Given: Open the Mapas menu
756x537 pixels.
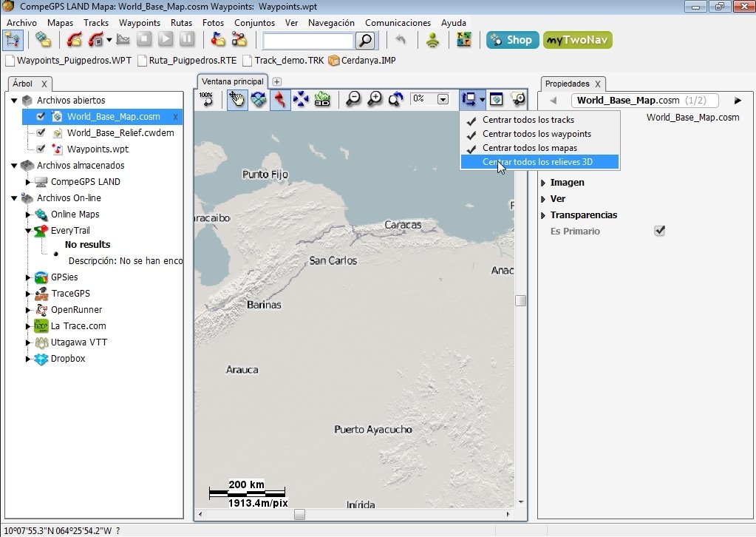Looking at the screenshot, I should [x=61, y=23].
